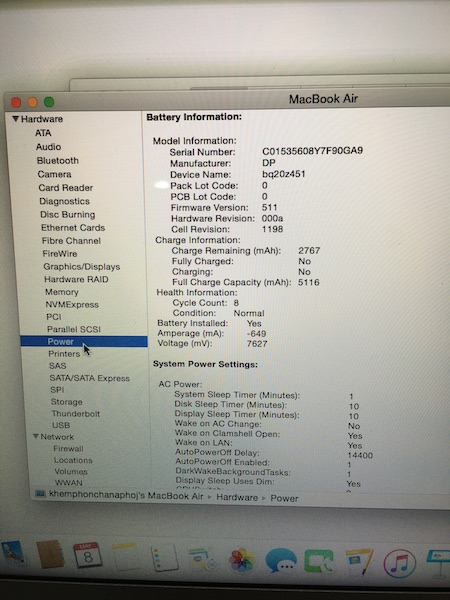Image resolution: width=450 pixels, height=600 pixels.
Task: Open the Reminders app in the Dock
Action: (165, 558)
